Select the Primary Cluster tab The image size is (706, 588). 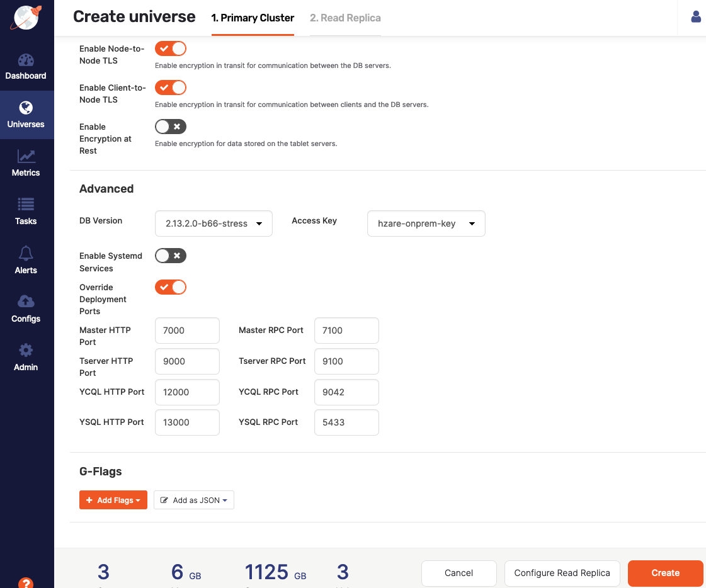pyautogui.click(x=253, y=18)
